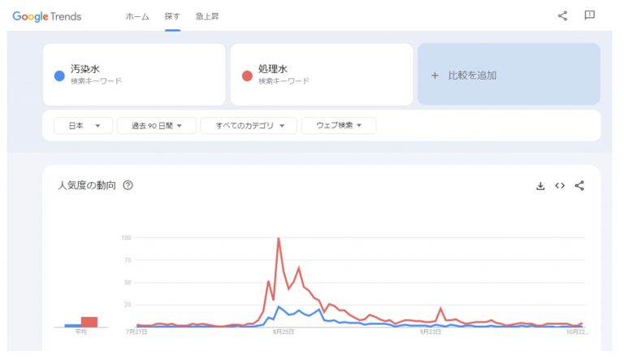Open the すべてのカテゴリ dropdown
Viewport: 624px width, 364px height.
249,126
